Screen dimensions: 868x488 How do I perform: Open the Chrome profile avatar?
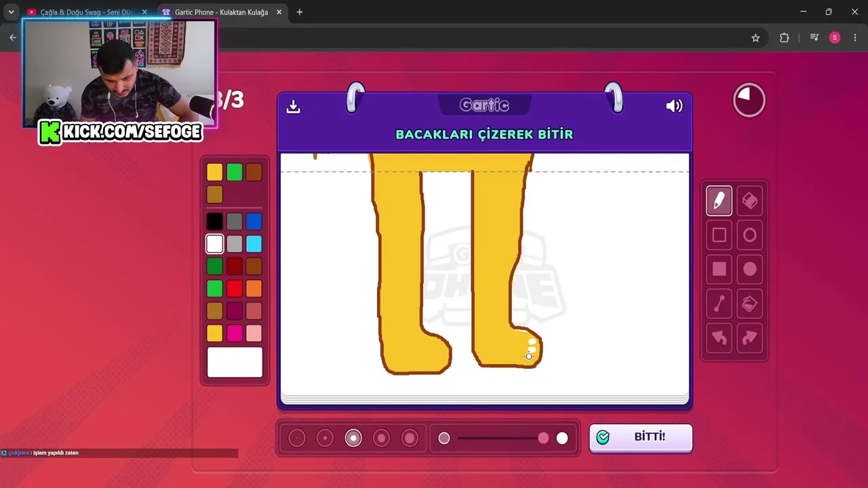point(835,38)
